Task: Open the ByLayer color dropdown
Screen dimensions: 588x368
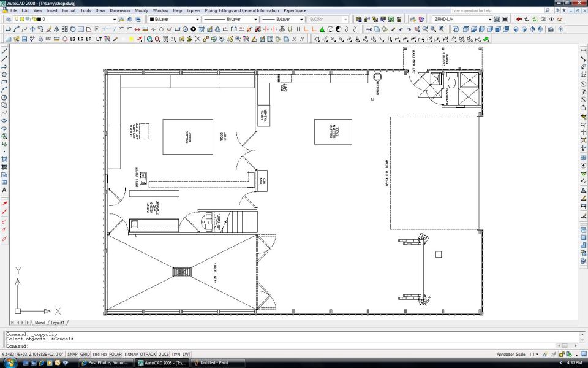Action: click(197, 19)
